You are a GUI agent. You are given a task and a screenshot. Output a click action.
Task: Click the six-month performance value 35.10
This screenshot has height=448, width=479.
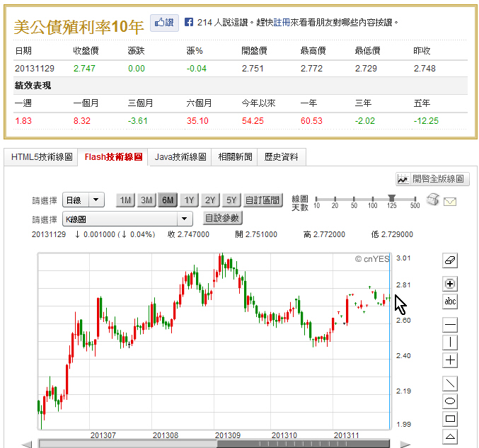coord(197,121)
